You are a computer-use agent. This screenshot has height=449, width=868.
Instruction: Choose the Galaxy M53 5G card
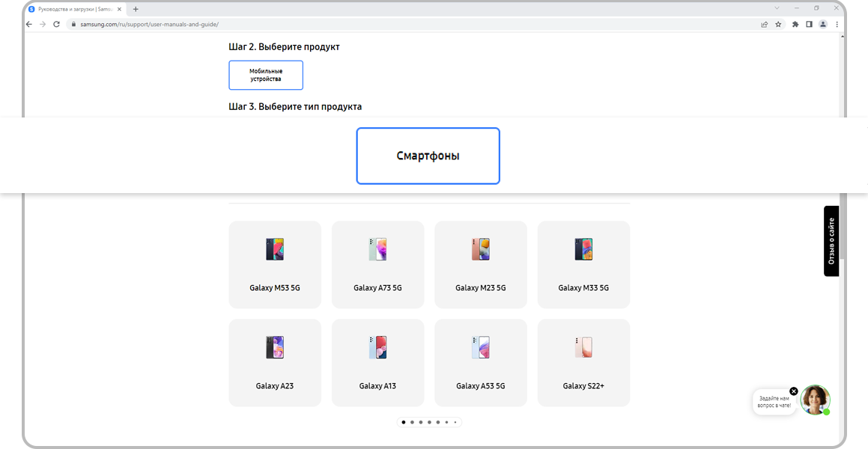(x=275, y=265)
